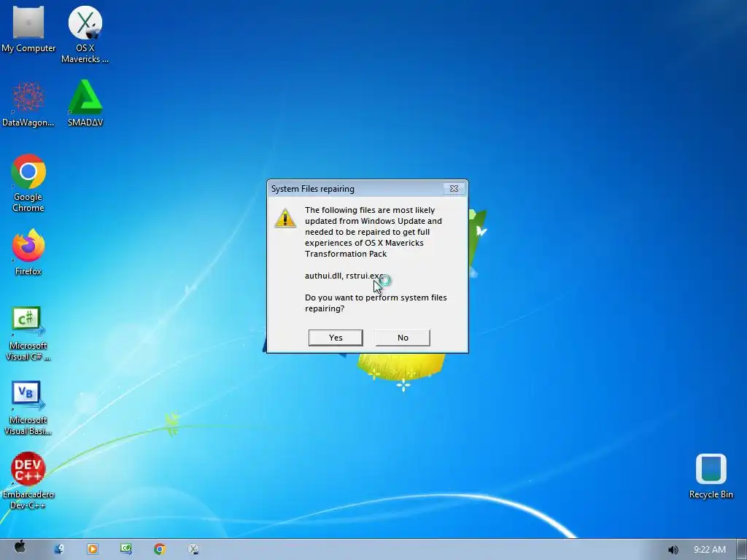The image size is (747, 560).
Task: Click Yes to repair system files
Action: click(336, 338)
